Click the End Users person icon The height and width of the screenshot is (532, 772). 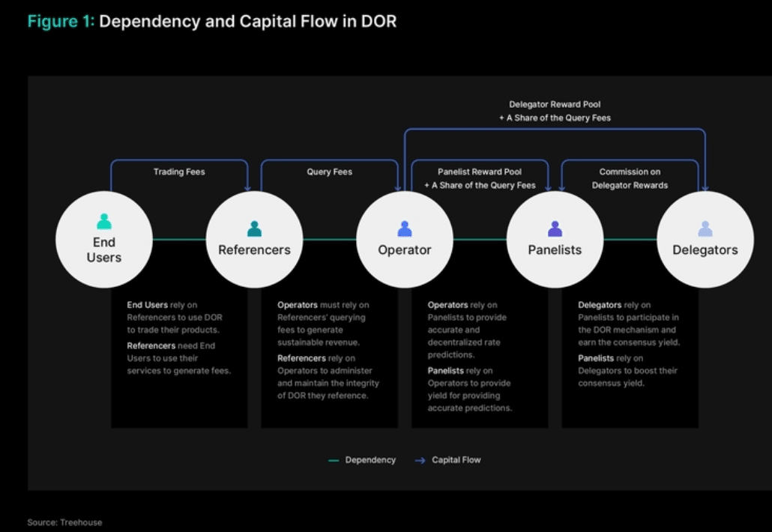(x=104, y=222)
